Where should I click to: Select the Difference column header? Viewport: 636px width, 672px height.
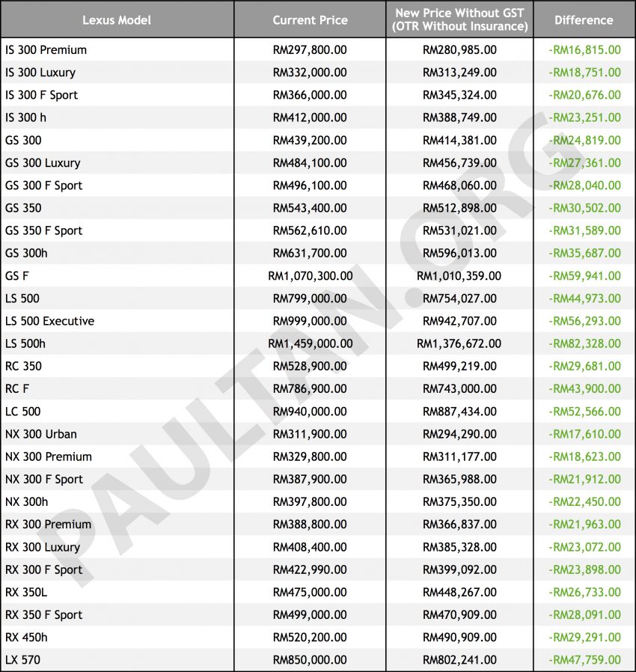click(584, 20)
